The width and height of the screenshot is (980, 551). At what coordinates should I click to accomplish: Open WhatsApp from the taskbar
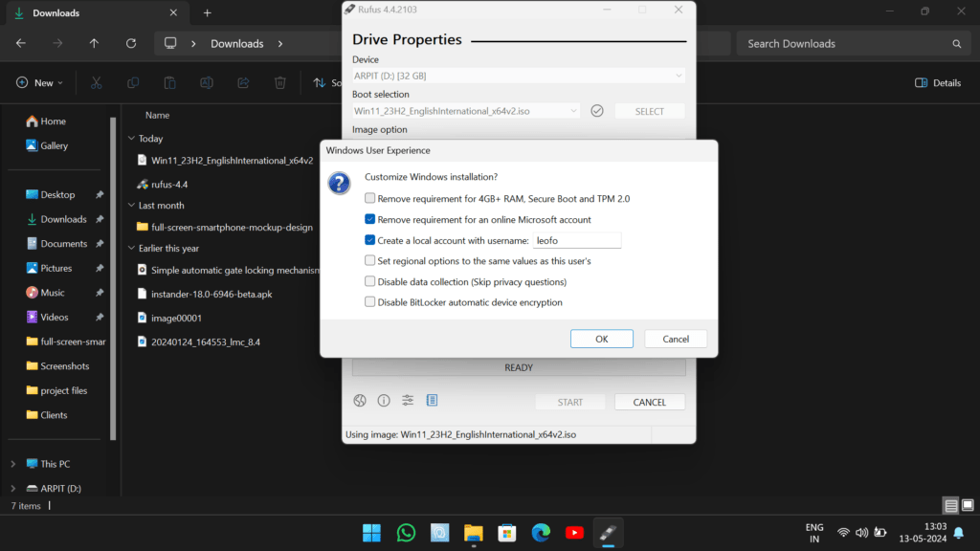coord(406,533)
